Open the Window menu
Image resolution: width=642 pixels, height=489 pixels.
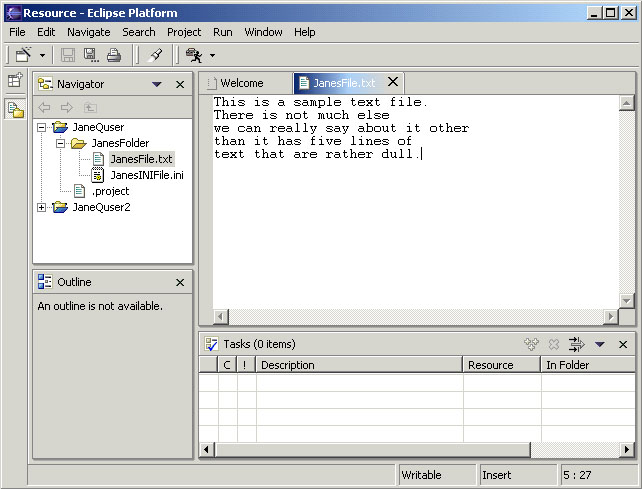click(263, 32)
